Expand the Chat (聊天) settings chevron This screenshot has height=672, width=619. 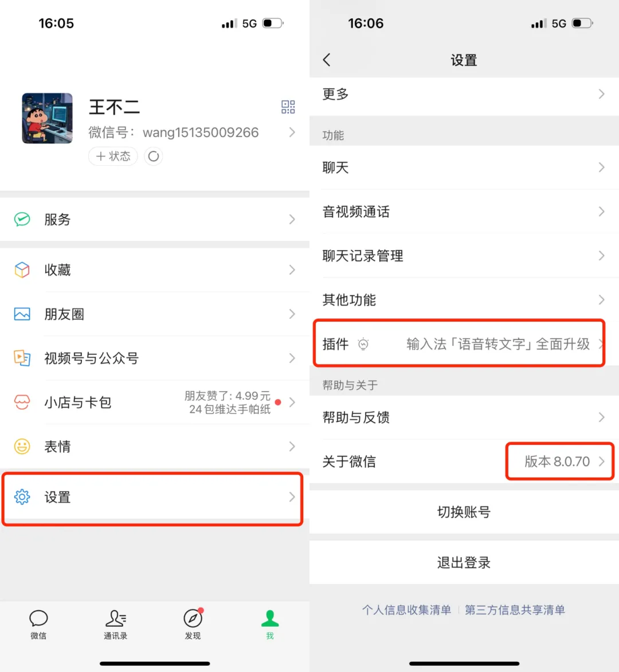[601, 167]
